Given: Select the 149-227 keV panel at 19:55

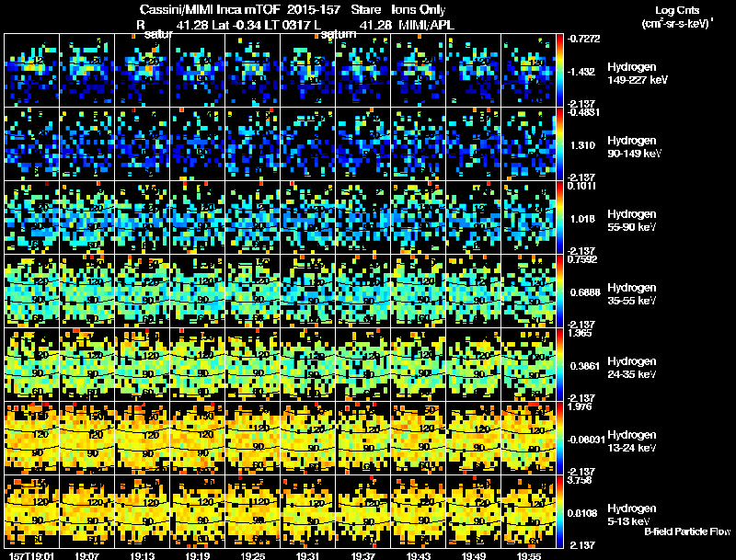Looking at the screenshot, I should click(x=528, y=71).
